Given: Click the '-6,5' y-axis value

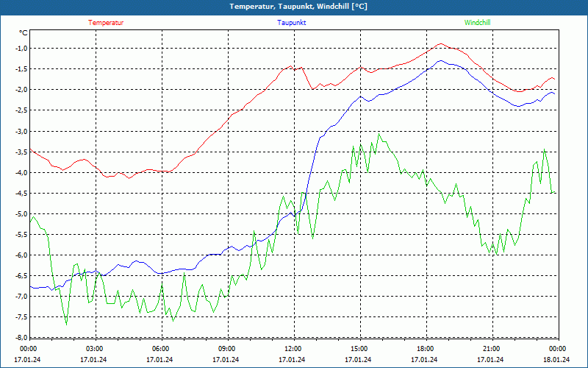Looking at the screenshot, I should (21, 275).
